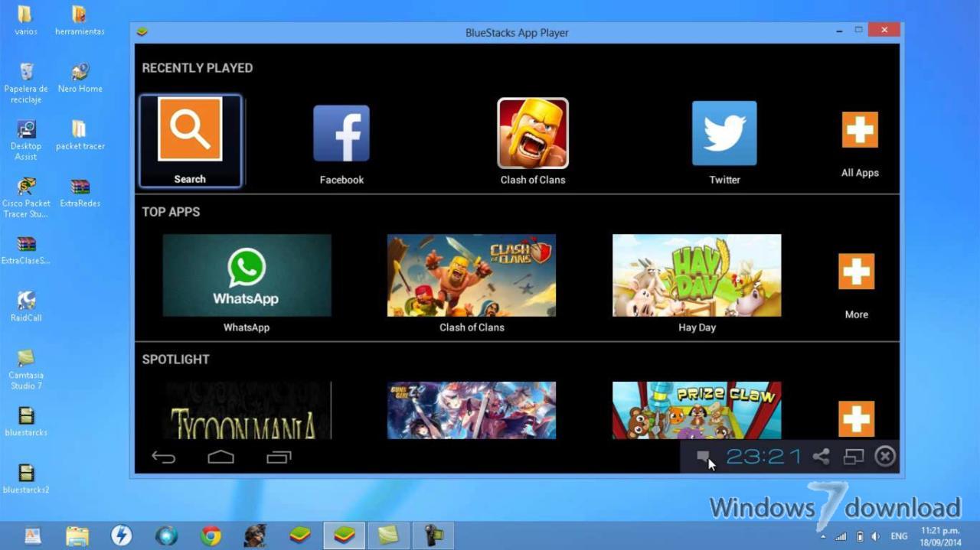
Task: Tap the Android Recent Apps button
Action: [279, 457]
